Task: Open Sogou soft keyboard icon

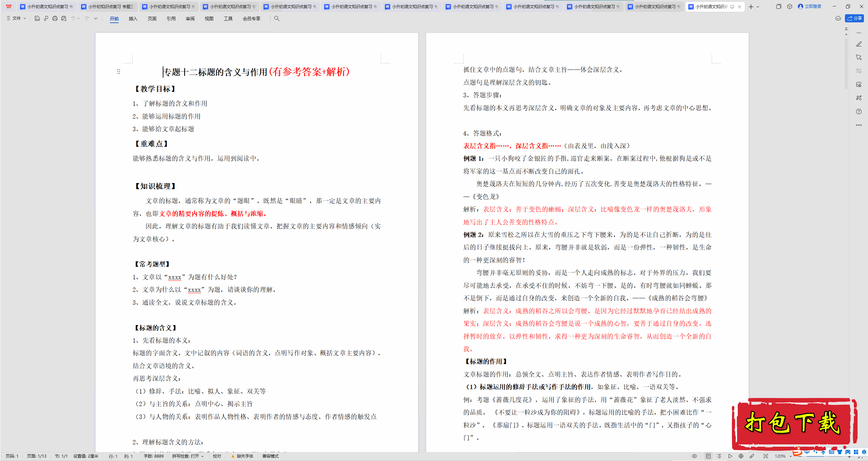Action: click(x=831, y=452)
